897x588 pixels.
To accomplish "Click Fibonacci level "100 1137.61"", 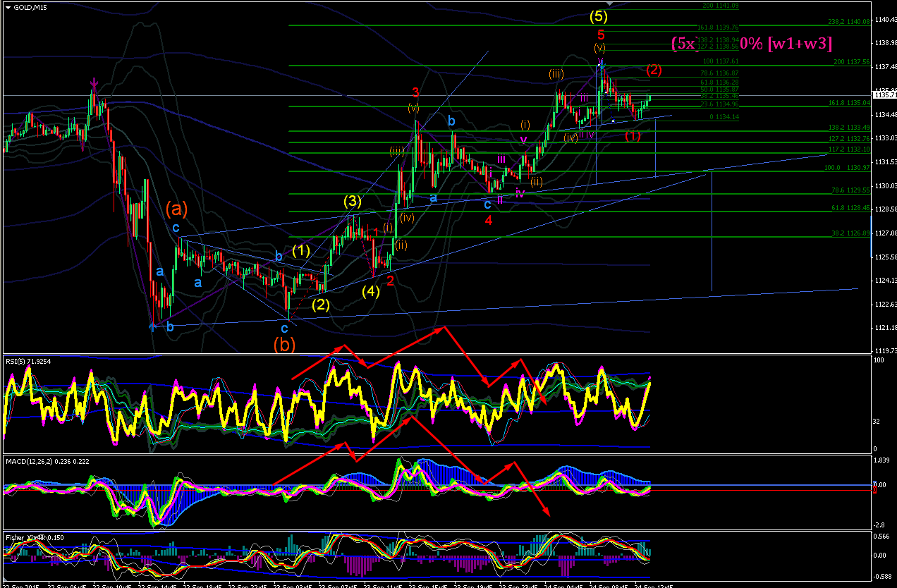I will point(721,62).
